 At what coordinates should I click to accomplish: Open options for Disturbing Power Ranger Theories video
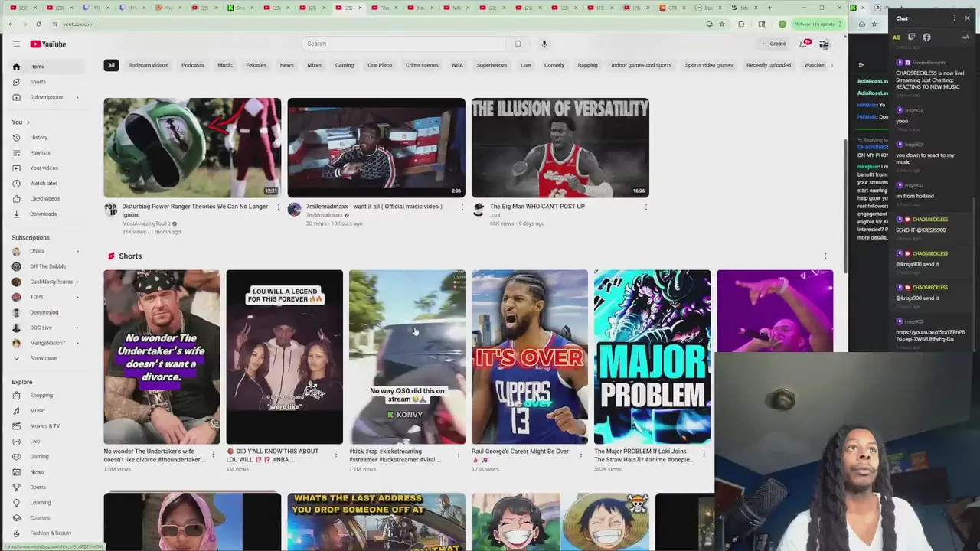[278, 207]
